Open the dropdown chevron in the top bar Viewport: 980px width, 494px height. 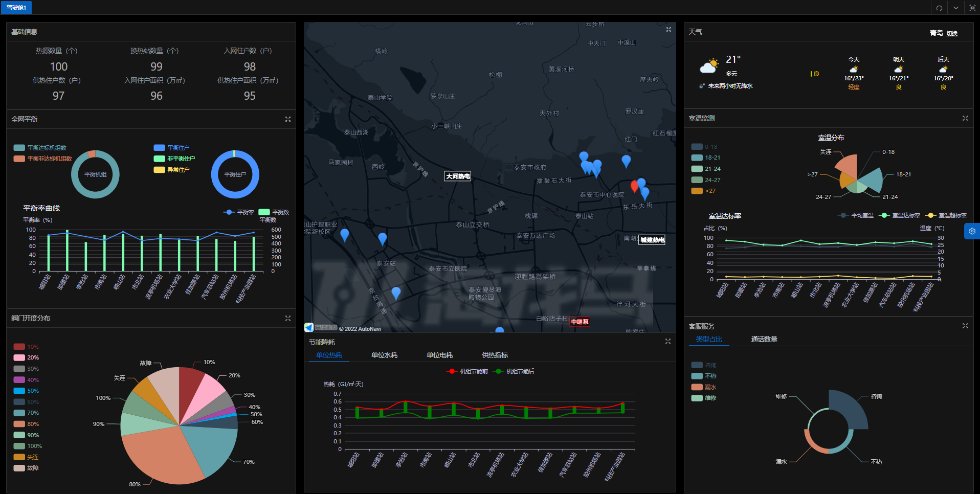pyautogui.click(x=956, y=8)
